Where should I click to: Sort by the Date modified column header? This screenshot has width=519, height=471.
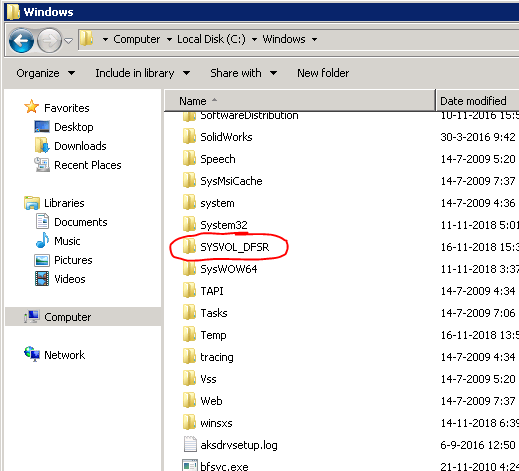[477, 101]
